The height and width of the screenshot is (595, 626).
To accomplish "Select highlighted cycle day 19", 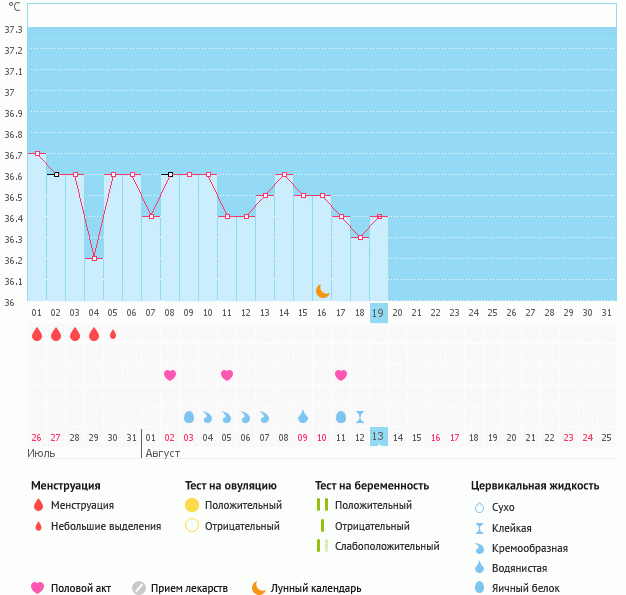I will click(378, 313).
